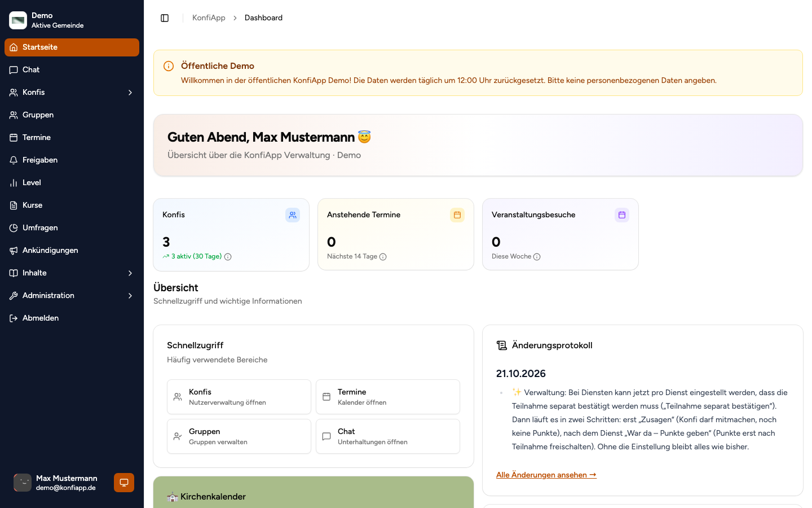Open Ankündigungen in the sidebar
Image resolution: width=812 pixels, height=508 pixels.
[72, 251]
